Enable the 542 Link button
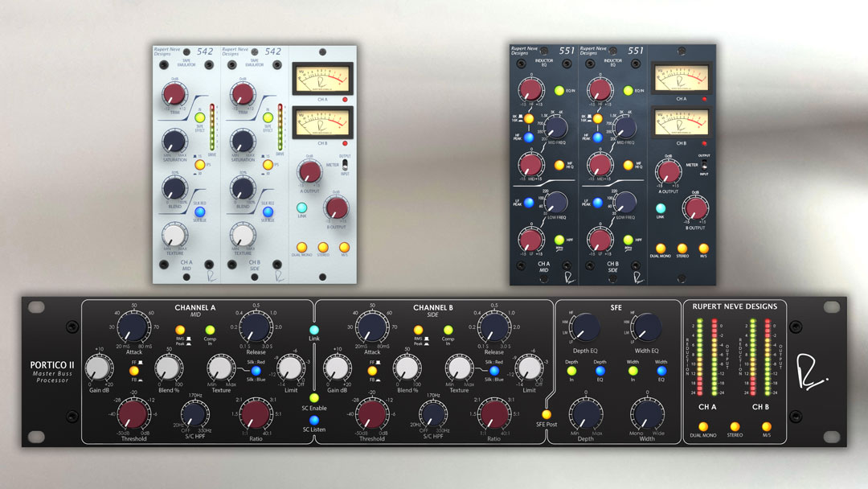This screenshot has width=868, height=489. pyautogui.click(x=301, y=208)
